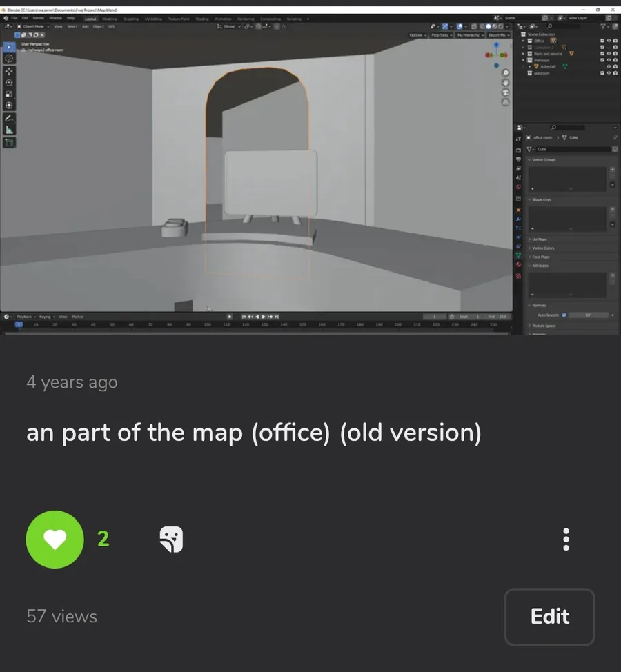Hide Parts and service collection in viewport
This screenshot has width=621, height=672.
609,54
